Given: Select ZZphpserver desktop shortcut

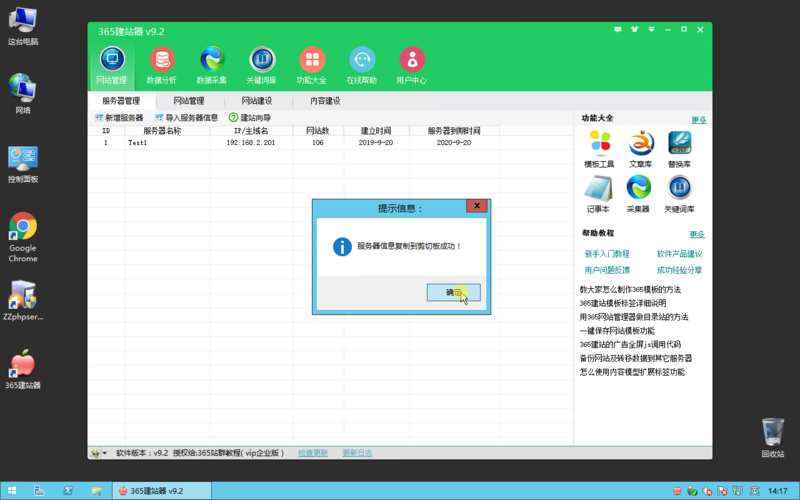Looking at the screenshot, I should click(x=23, y=301).
